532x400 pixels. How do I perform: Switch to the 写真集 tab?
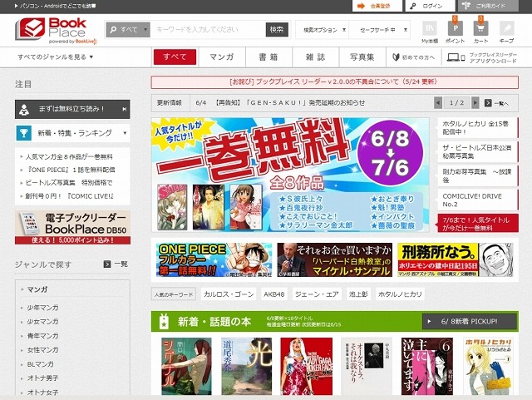point(362,57)
